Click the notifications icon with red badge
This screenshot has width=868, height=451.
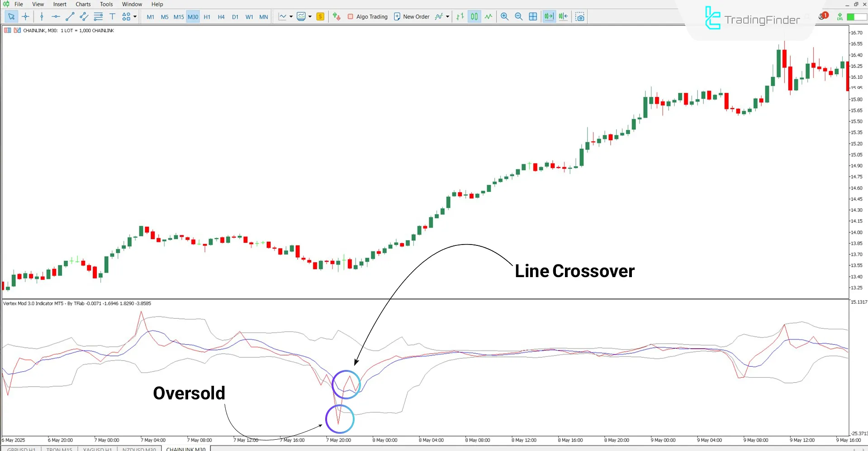[x=822, y=17]
